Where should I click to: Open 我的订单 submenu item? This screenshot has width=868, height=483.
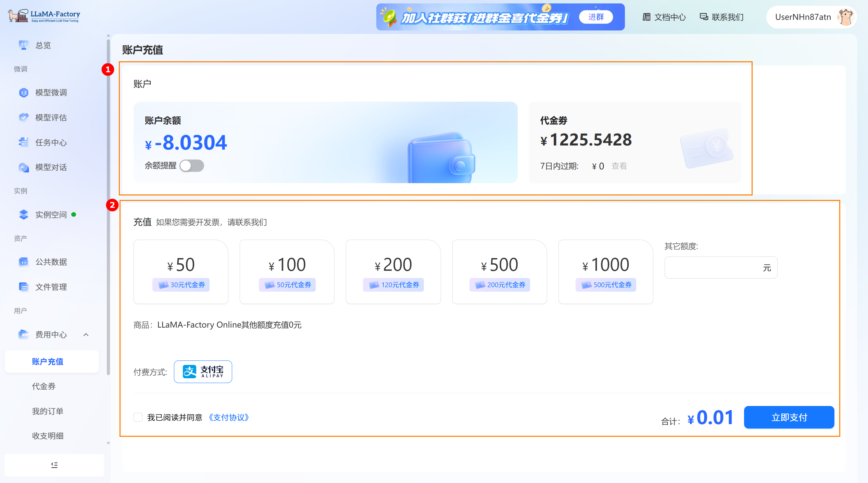click(x=48, y=411)
